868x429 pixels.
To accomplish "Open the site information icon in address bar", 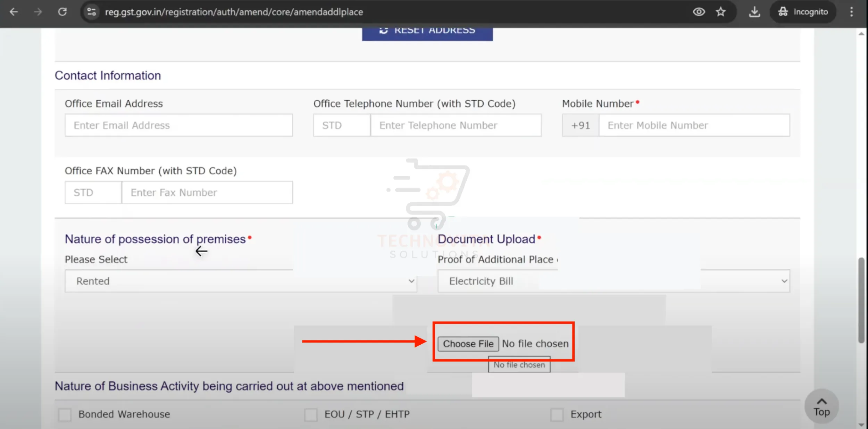I will click(x=91, y=12).
